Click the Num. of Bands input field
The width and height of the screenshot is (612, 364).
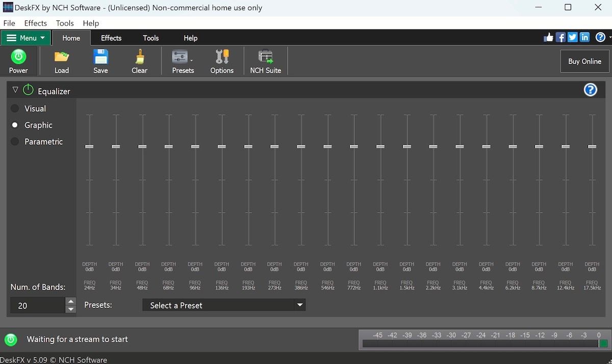38,306
